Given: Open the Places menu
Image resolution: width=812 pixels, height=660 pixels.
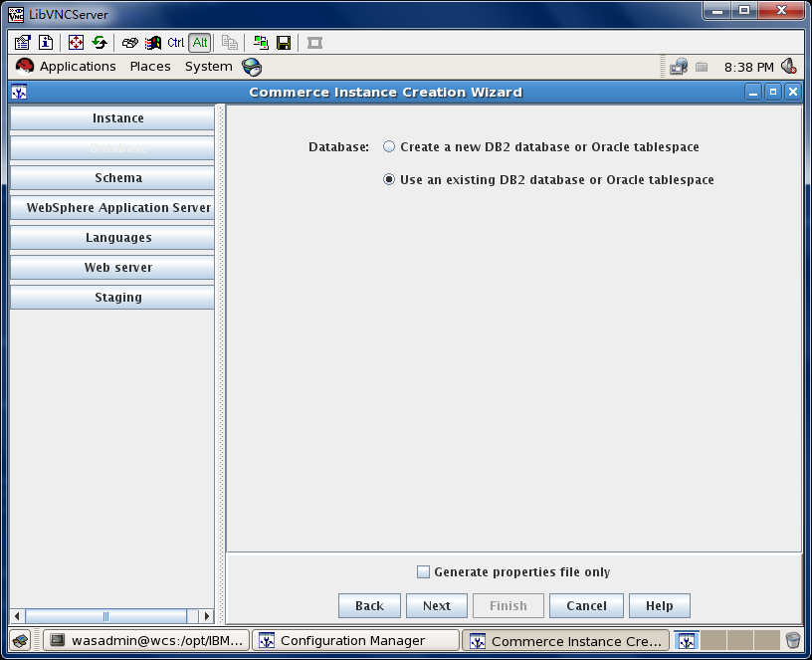Looking at the screenshot, I should click(x=150, y=67).
